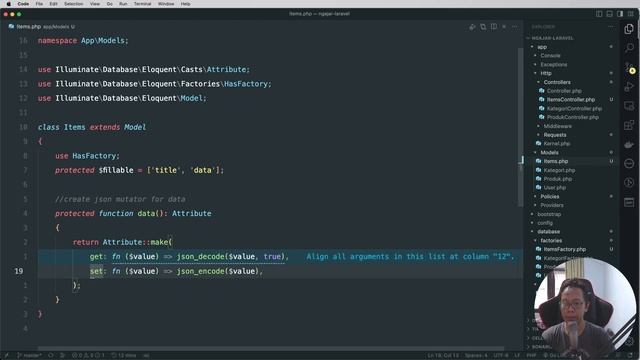Viewport: 640px width, 360px height.
Task: Open the Extensions view
Action: (629, 125)
